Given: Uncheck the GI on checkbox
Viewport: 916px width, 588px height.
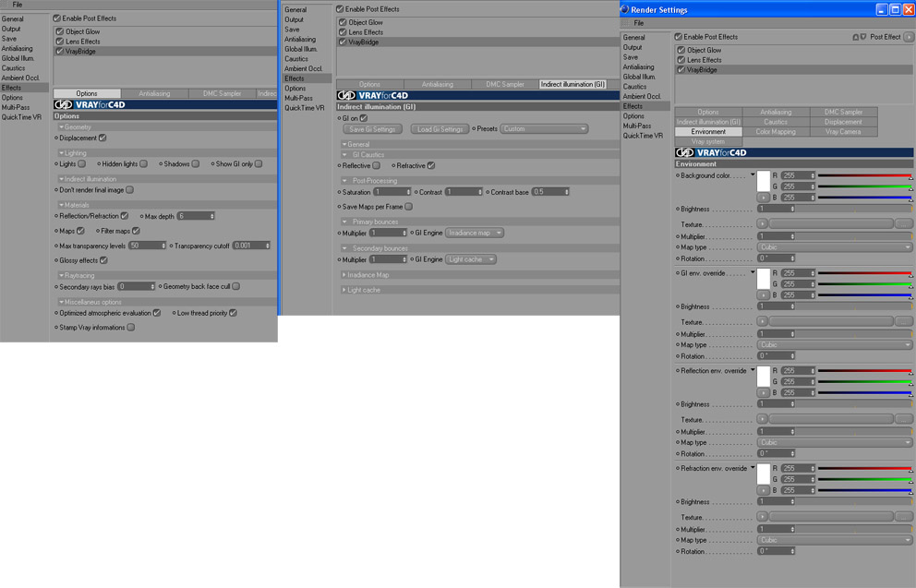Looking at the screenshot, I should pos(364,118).
